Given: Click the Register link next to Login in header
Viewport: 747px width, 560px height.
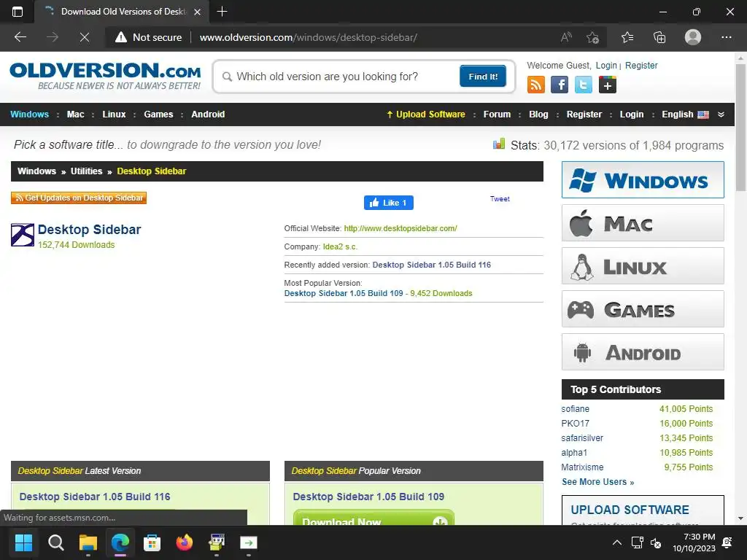Looking at the screenshot, I should pyautogui.click(x=641, y=65).
